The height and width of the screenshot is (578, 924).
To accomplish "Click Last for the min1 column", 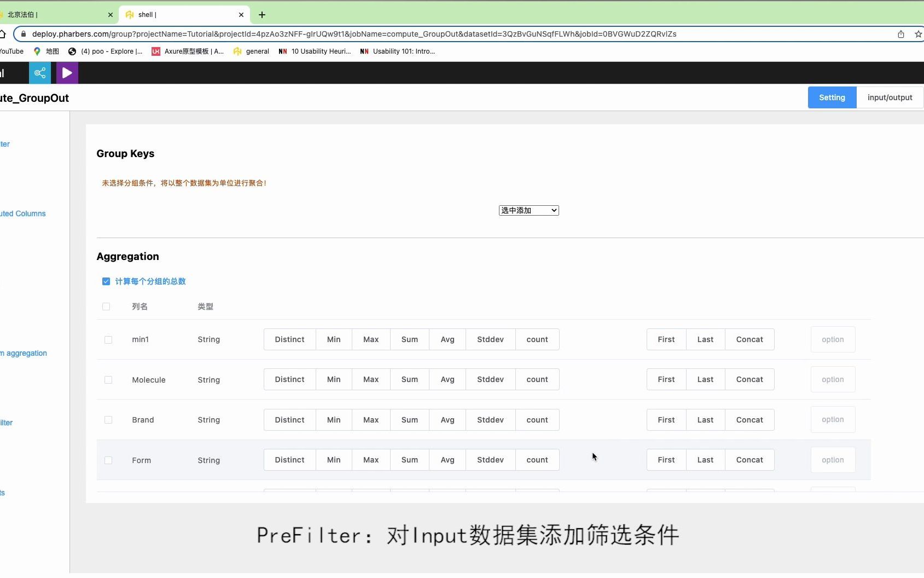I will [705, 339].
